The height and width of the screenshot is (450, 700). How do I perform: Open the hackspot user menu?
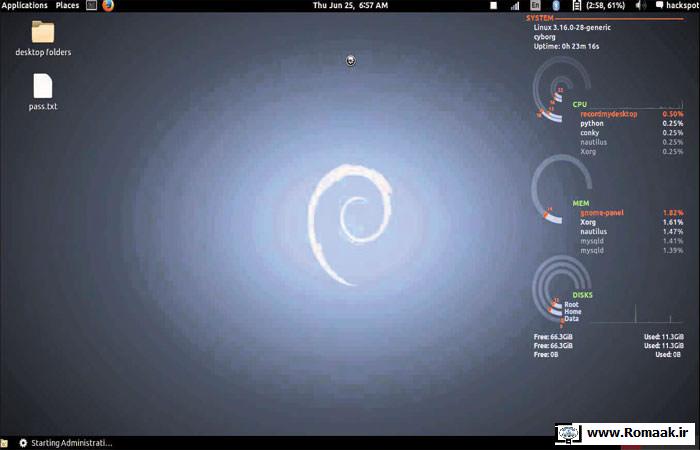[678, 5]
